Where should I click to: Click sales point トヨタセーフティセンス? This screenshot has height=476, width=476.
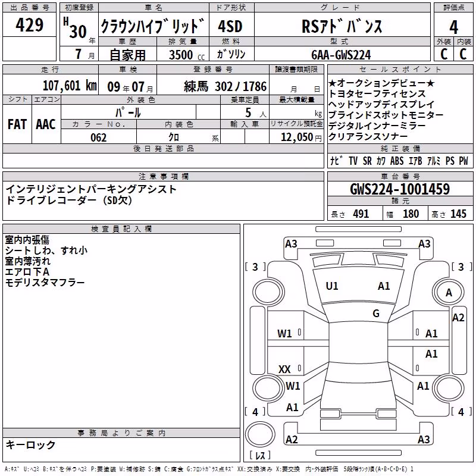(x=377, y=94)
